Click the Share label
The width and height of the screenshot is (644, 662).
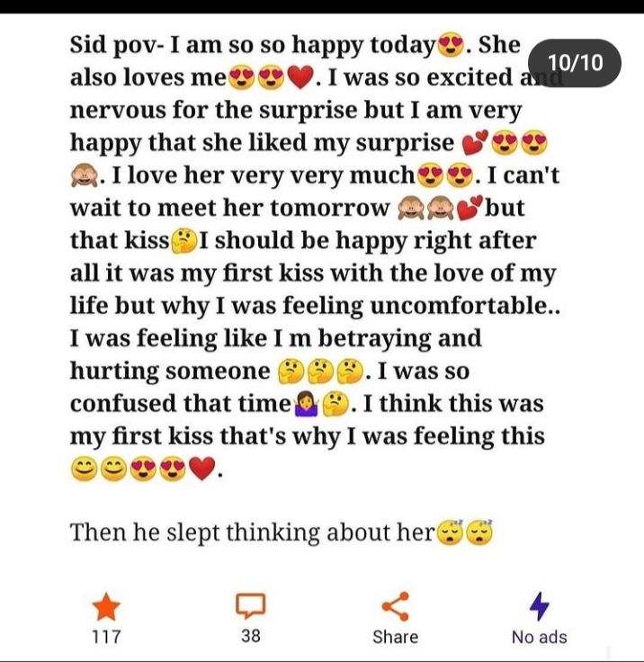(395, 637)
